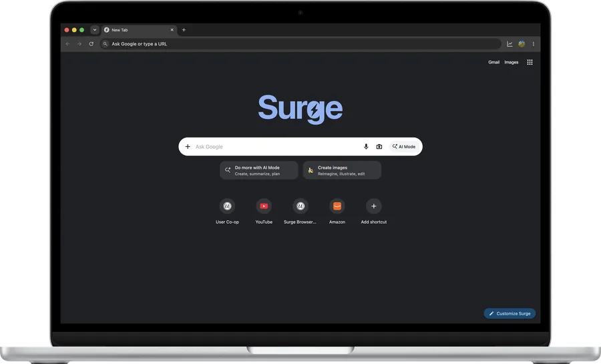Select the Create images suggestion
The width and height of the screenshot is (601, 364).
342,170
